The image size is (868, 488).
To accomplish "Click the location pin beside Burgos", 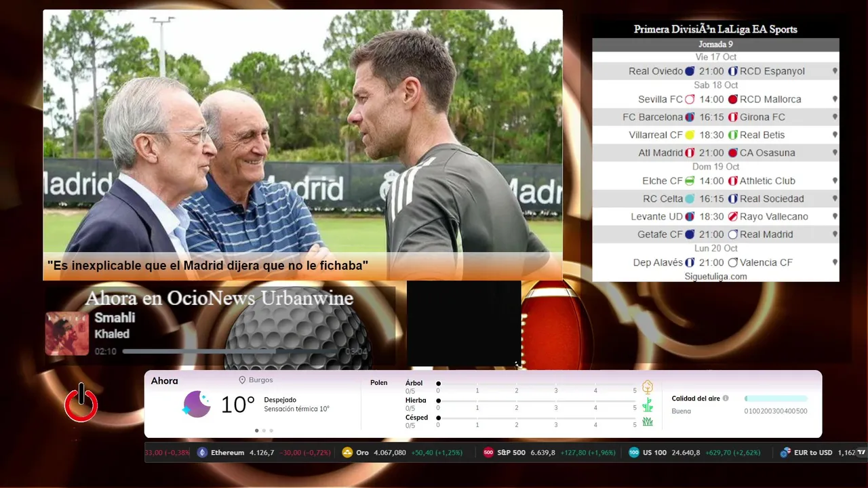I will coord(242,380).
